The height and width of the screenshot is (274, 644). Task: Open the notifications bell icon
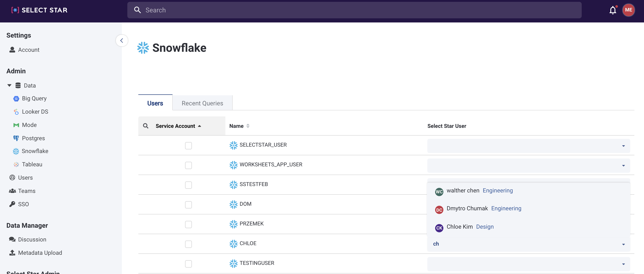coord(612,10)
